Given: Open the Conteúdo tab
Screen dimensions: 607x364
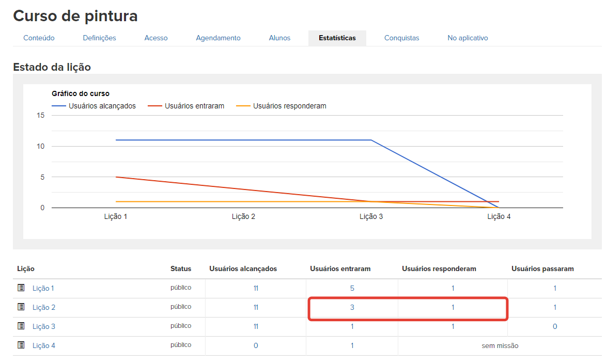Looking at the screenshot, I should (x=39, y=38).
